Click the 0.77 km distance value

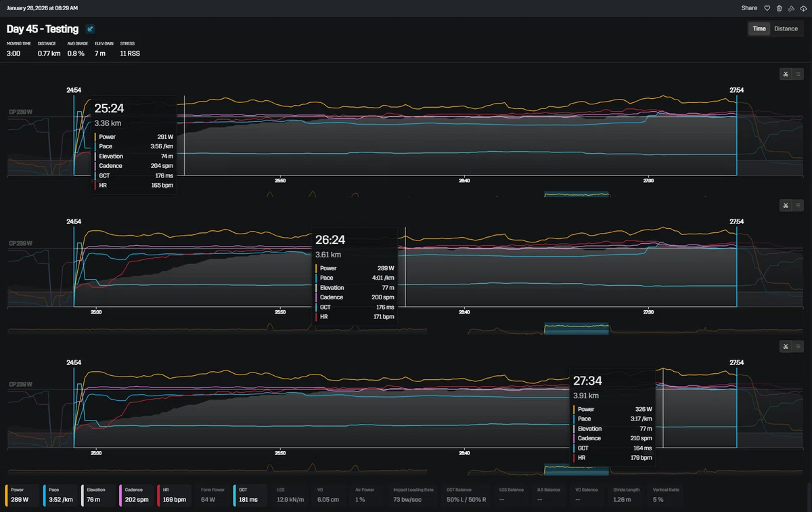point(49,53)
